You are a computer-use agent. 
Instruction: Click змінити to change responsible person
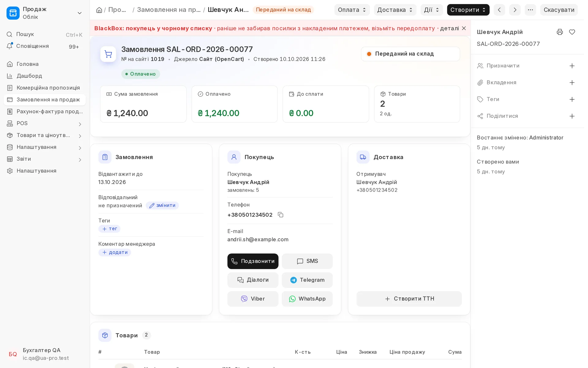click(162, 205)
